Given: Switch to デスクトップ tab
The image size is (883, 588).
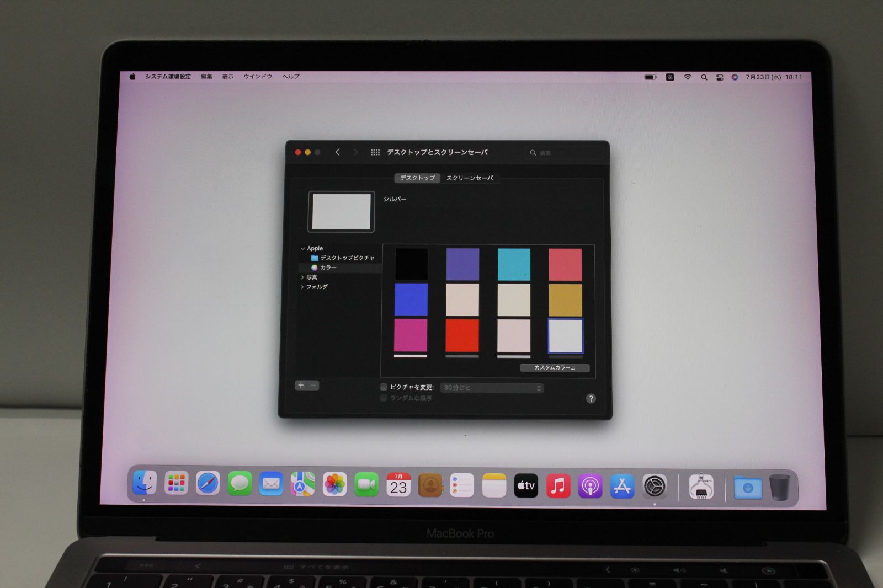Looking at the screenshot, I should (x=417, y=178).
